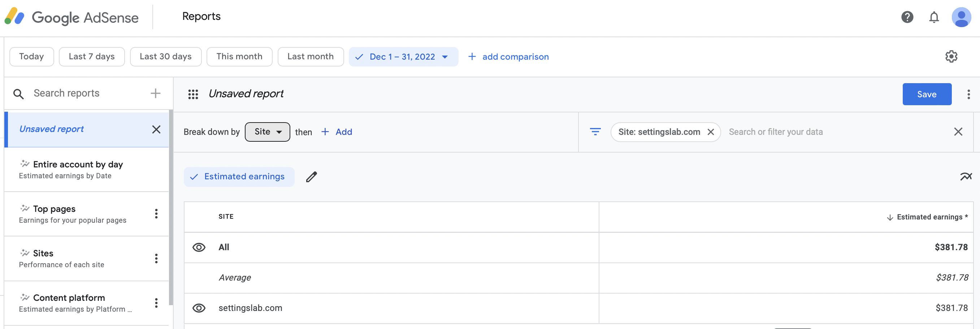Open Entire account by day report
Screen dimensions: 980x329
click(x=87, y=170)
